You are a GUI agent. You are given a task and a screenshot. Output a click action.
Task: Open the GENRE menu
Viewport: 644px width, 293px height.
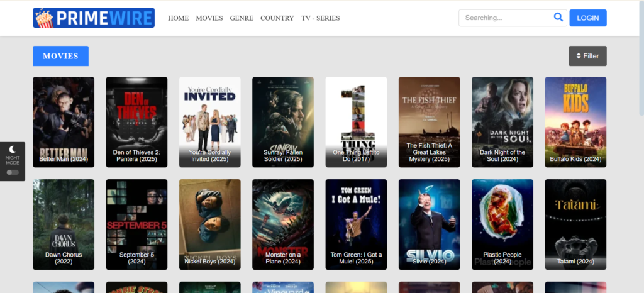click(x=241, y=18)
